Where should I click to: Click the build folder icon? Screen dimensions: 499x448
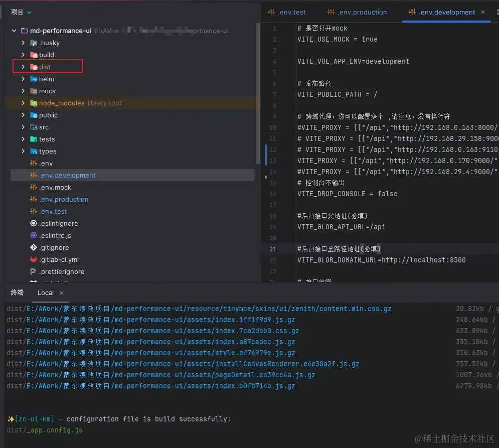34,55
